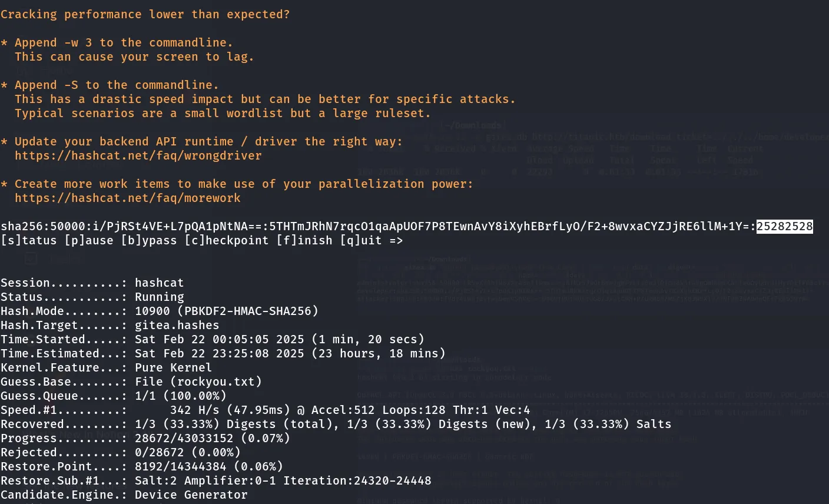
Task: Click the Restore.Point 8192/14344384 value
Action: coord(184,467)
